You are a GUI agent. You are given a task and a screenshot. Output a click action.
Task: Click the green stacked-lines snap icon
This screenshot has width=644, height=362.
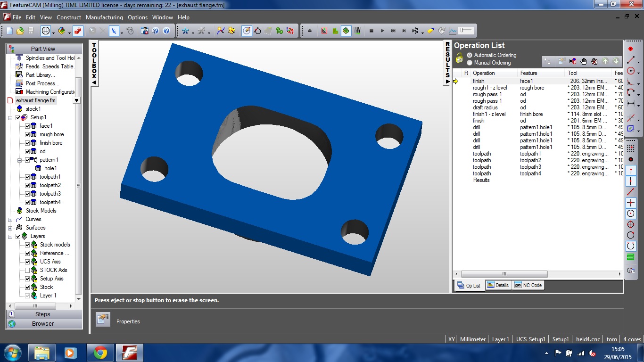pyautogui.click(x=631, y=257)
